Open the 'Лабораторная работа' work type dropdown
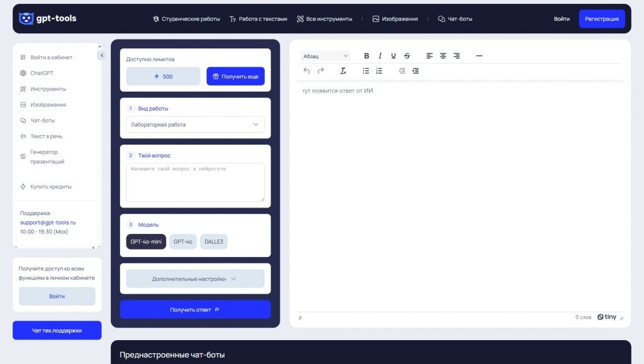644x364 pixels. [x=195, y=124]
